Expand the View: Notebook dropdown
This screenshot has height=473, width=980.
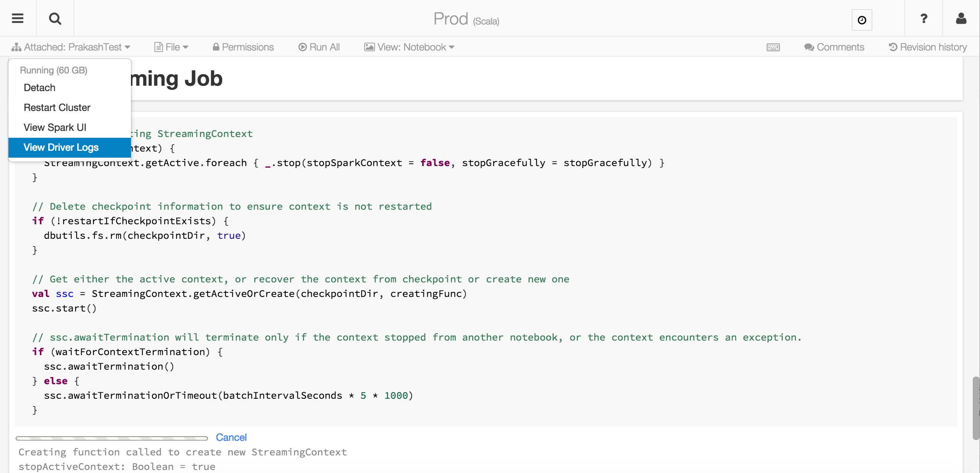click(409, 47)
